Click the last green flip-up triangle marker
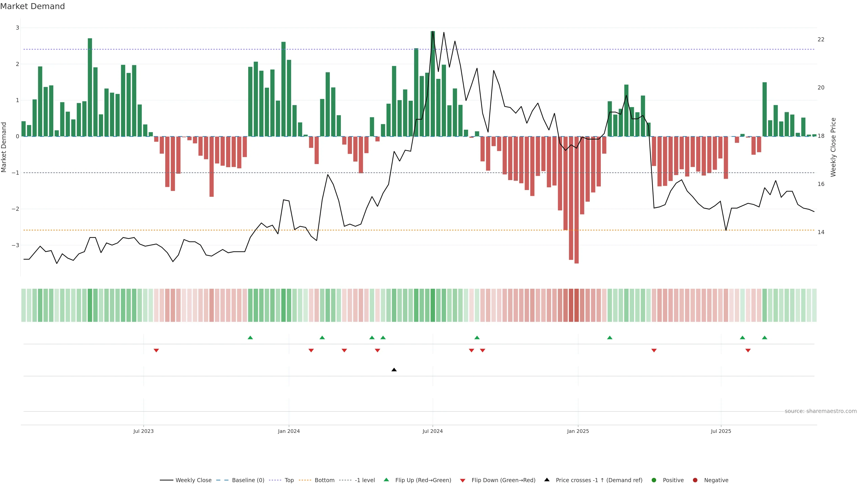The width and height of the screenshot is (868, 488). point(764,338)
